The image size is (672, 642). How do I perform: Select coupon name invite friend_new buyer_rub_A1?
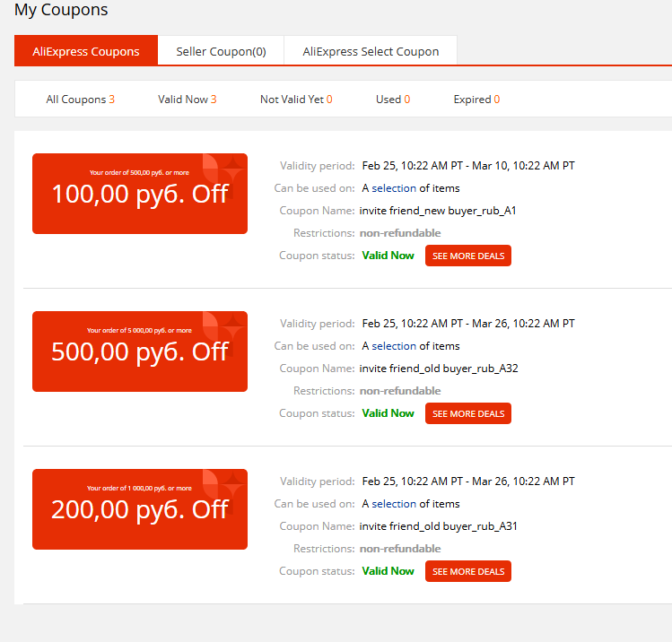pyautogui.click(x=438, y=211)
